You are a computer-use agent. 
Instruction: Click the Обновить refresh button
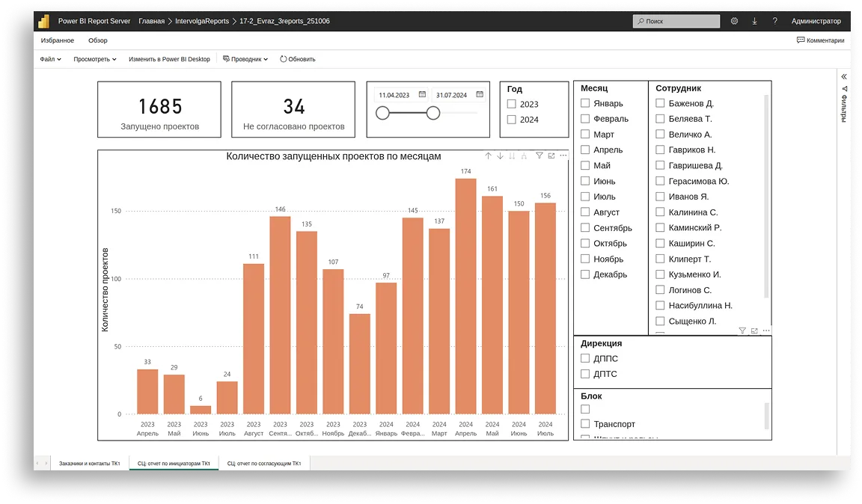(x=298, y=59)
